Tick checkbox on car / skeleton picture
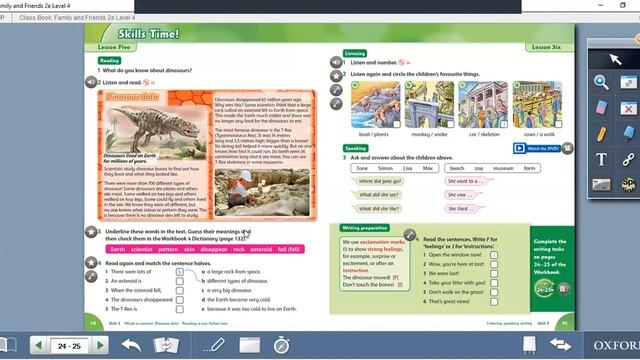Viewport: 640px width, 360px height. pyautogui.click(x=504, y=124)
